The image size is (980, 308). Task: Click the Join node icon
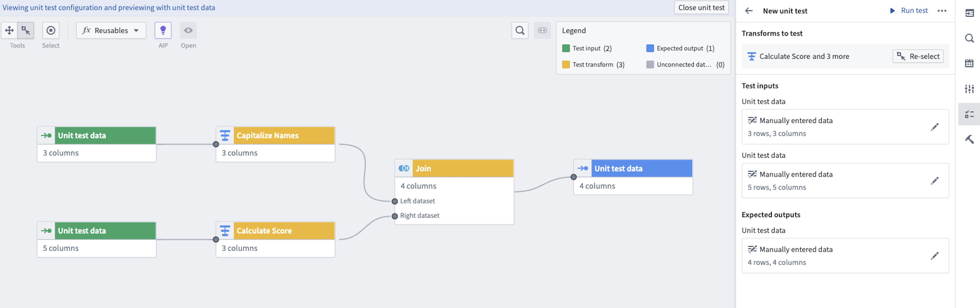pyautogui.click(x=403, y=169)
